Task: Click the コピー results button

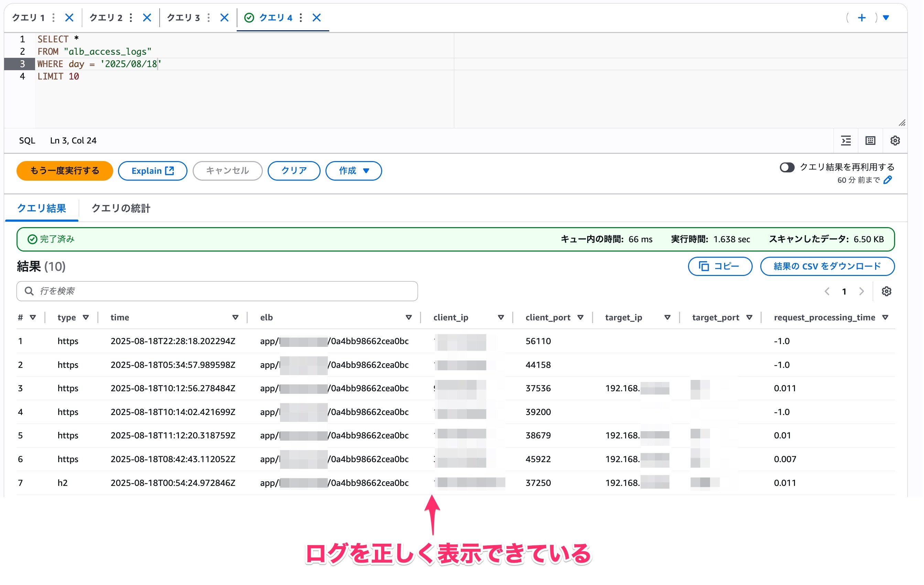Action: point(720,266)
